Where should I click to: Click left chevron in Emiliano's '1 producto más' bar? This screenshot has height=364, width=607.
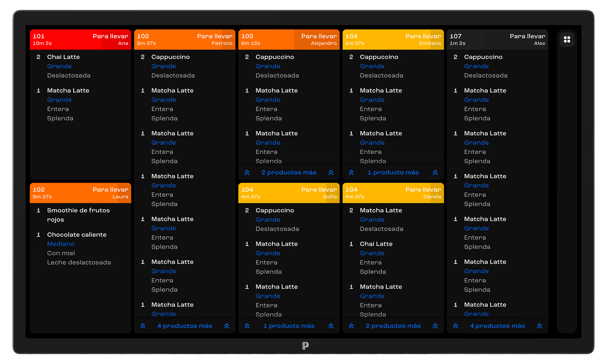(x=351, y=172)
